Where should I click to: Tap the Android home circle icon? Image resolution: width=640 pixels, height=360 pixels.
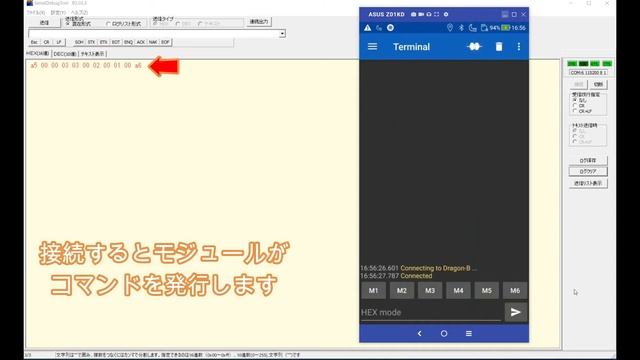click(444, 333)
